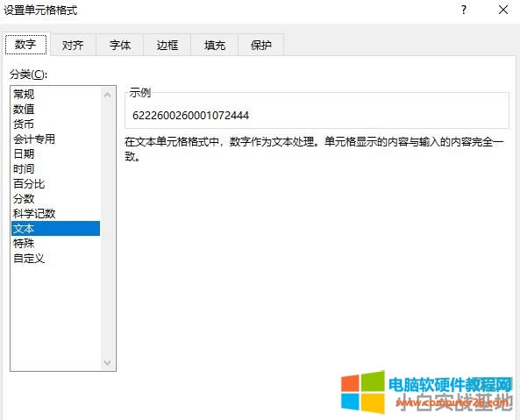The height and width of the screenshot is (420, 520).
Task: Select the highlighted 文本 category
Action: tap(56, 228)
